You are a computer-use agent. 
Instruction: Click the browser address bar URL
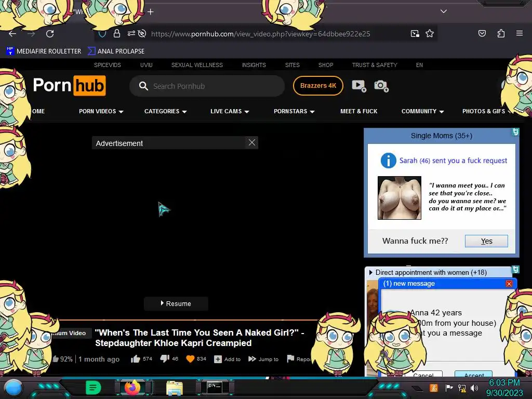261,34
